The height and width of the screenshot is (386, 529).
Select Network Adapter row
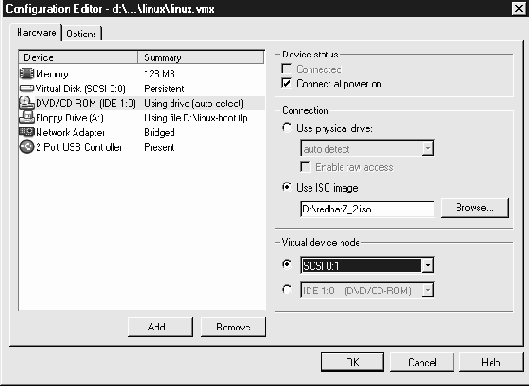(142, 132)
